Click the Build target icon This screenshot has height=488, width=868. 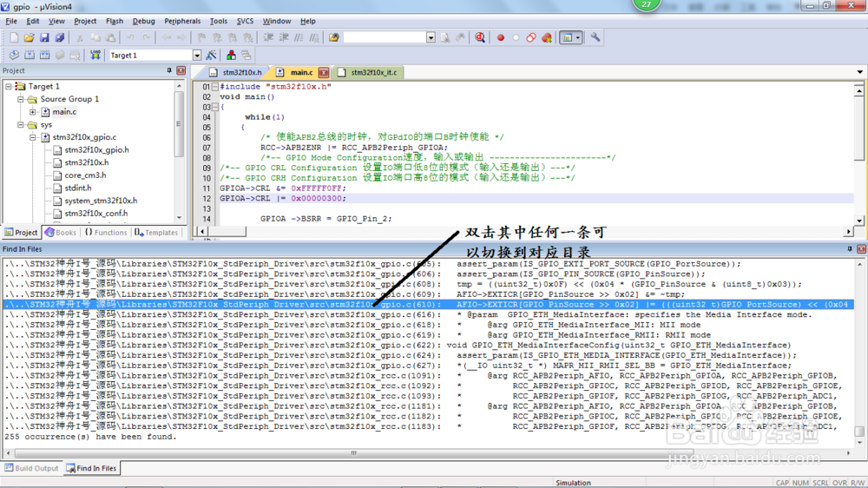[30, 56]
